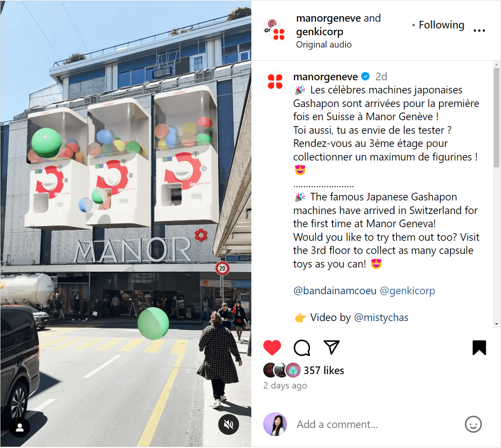This screenshot has height=448, width=501.
Task: View the list of 357 likes
Action: coord(324,370)
